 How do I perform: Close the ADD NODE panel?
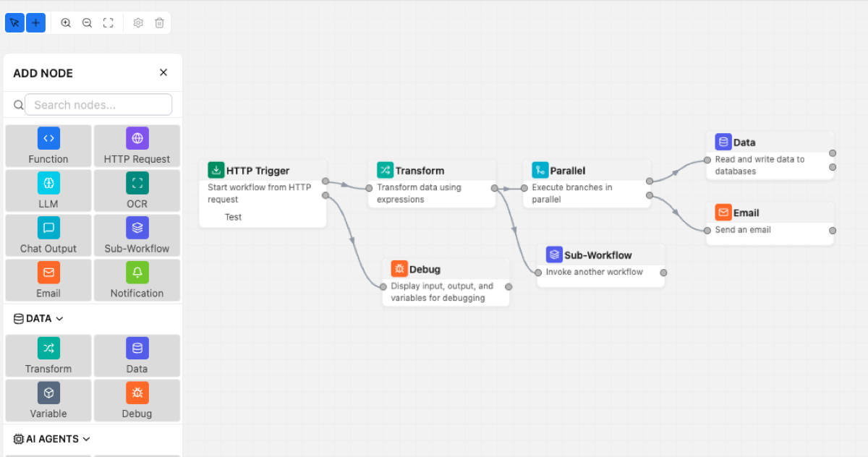[163, 72]
